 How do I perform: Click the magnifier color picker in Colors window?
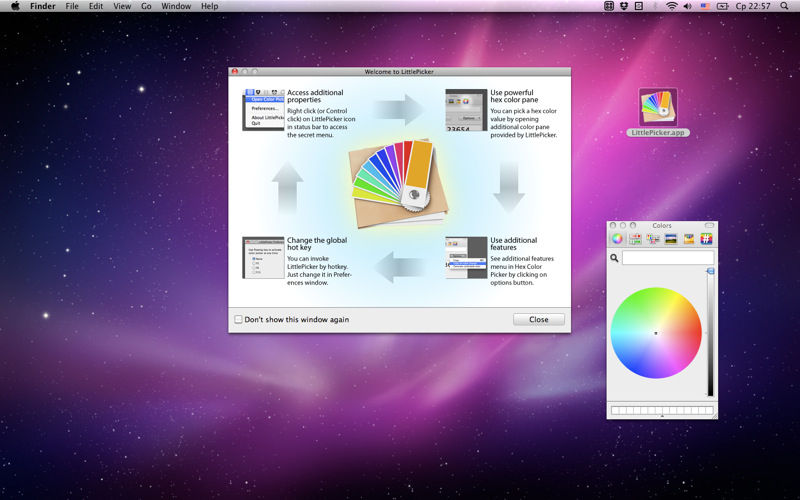tap(614, 258)
